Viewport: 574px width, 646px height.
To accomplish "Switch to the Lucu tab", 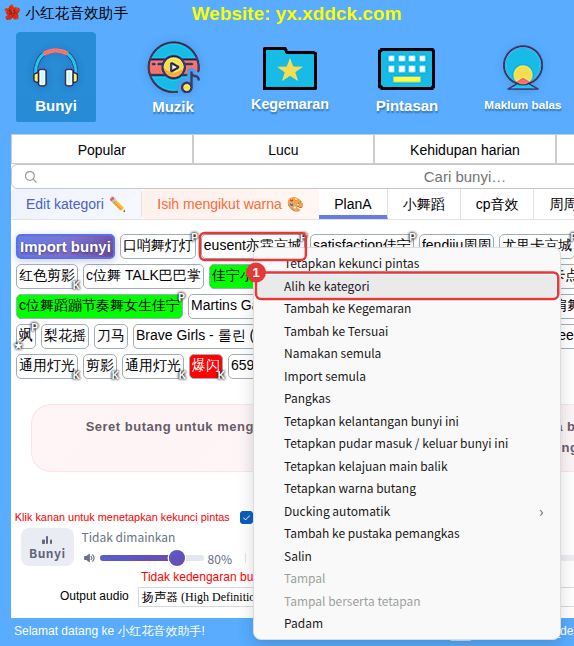I will click(x=283, y=150).
